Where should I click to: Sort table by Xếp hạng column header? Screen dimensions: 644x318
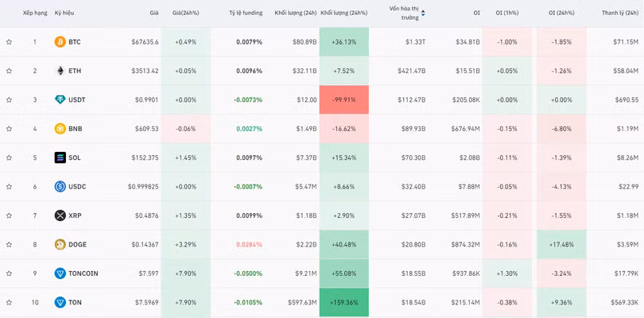34,13
